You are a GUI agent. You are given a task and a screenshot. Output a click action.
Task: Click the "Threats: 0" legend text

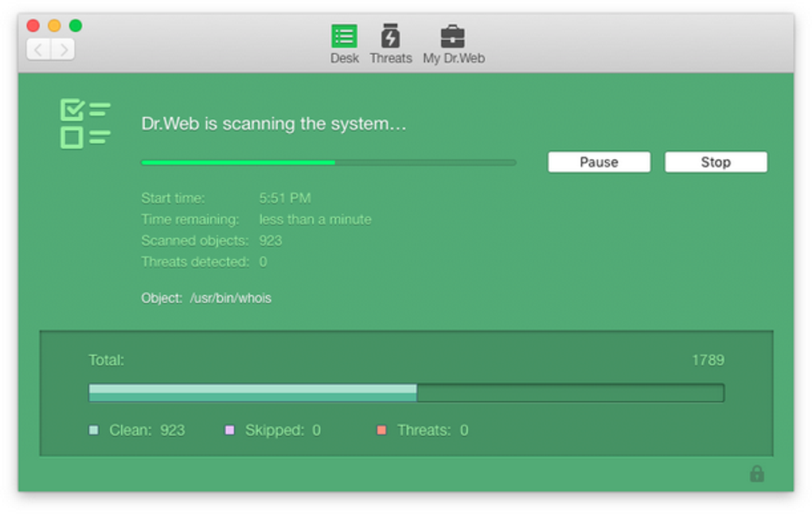[x=433, y=430]
